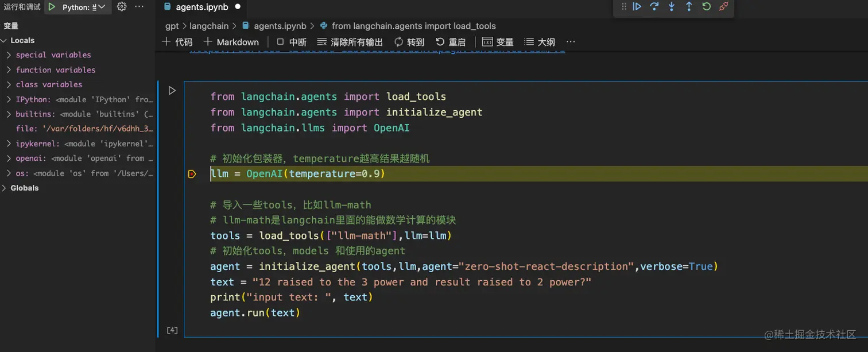Click the comment '# 初始化tools，models 和使用的agent'
Image resolution: width=868 pixels, height=352 pixels.
[308, 251]
